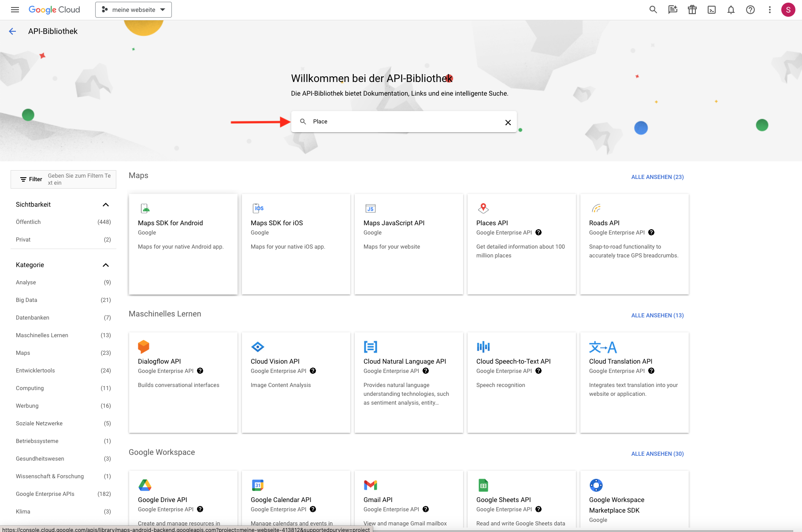Click the Dialogflow API orange icon
Viewport: 802px width, 532px height.
point(144,347)
